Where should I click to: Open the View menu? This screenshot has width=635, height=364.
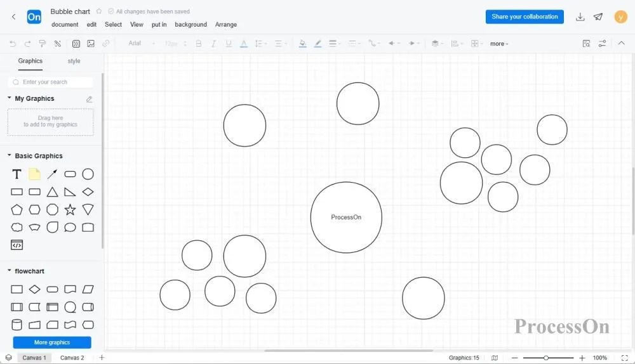point(137,24)
